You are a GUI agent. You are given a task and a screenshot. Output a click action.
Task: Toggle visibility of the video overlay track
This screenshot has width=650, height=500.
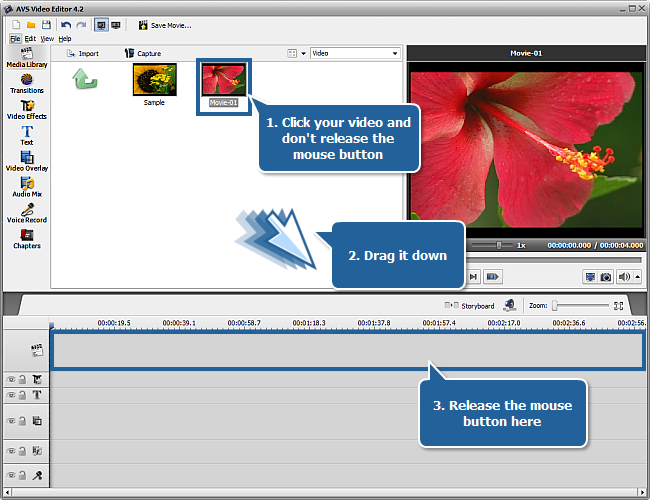point(11,421)
